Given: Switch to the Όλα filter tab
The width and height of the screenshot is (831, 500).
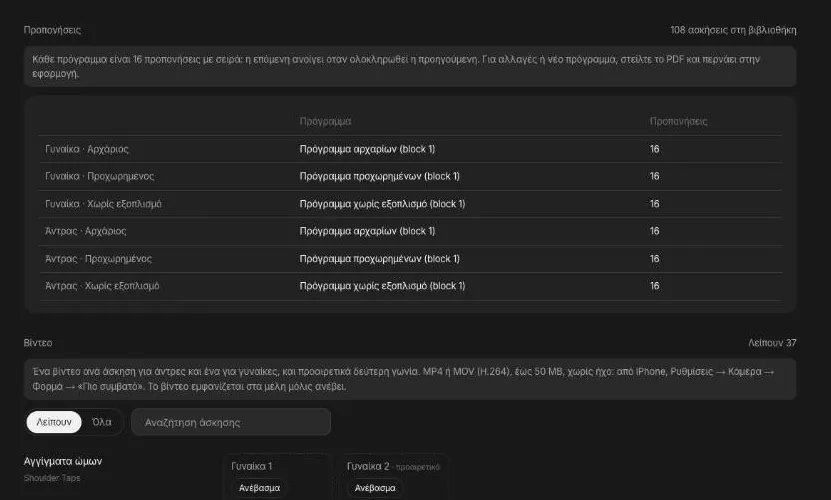Looking at the screenshot, I should point(102,422).
